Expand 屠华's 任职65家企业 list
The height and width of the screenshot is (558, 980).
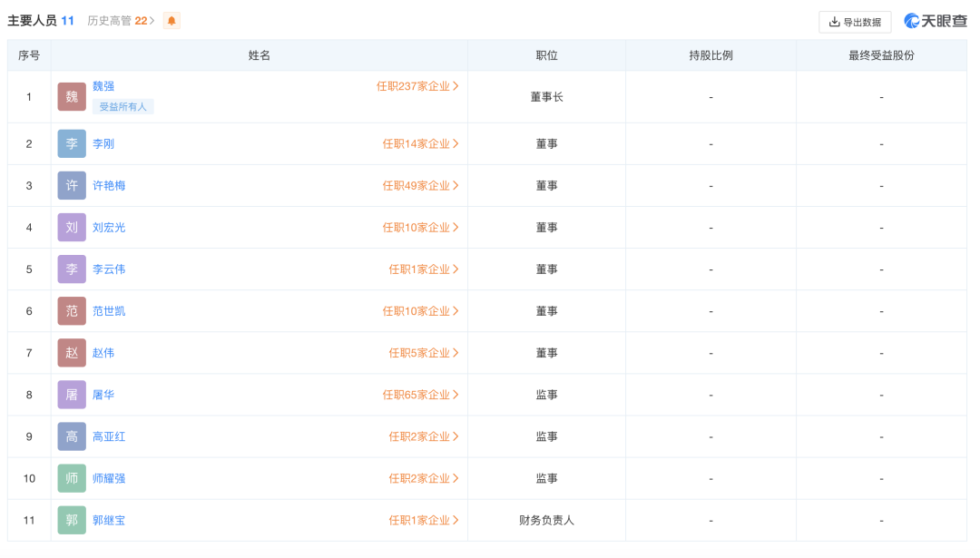420,395
